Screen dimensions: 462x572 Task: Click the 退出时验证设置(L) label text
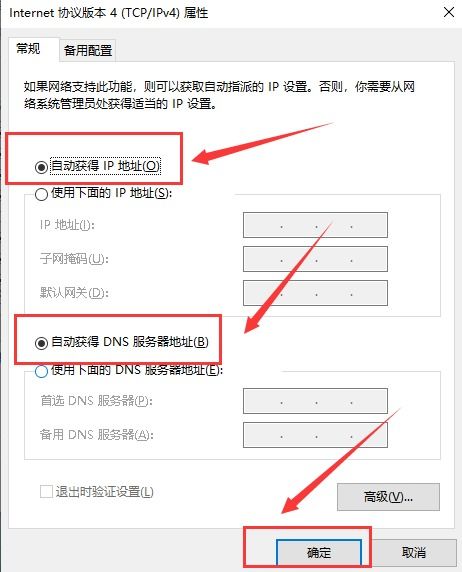point(104,492)
